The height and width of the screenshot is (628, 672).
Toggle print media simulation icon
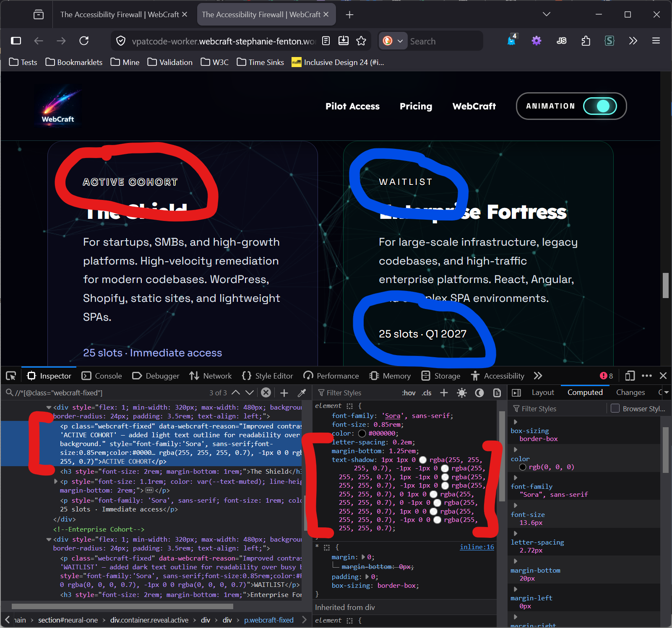coord(497,393)
